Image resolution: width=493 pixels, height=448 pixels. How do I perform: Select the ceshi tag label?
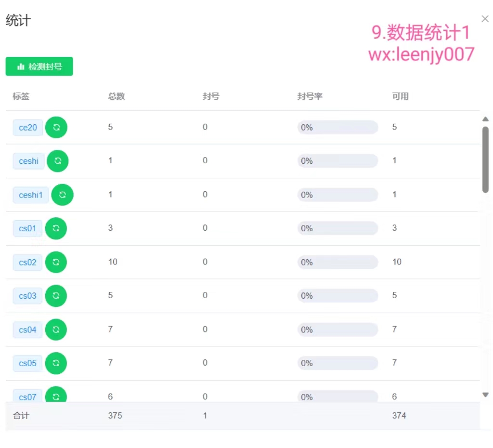click(28, 161)
